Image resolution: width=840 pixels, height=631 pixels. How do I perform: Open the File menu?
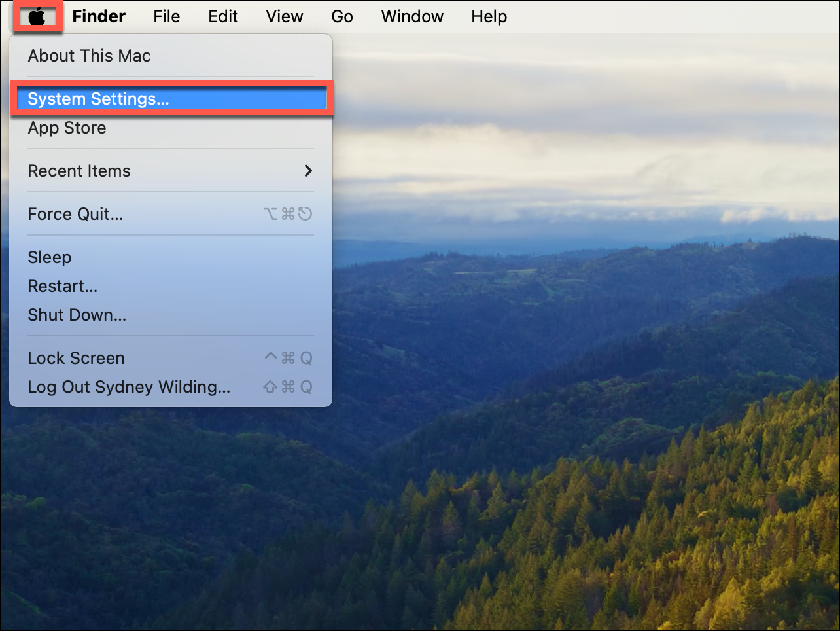pos(167,16)
